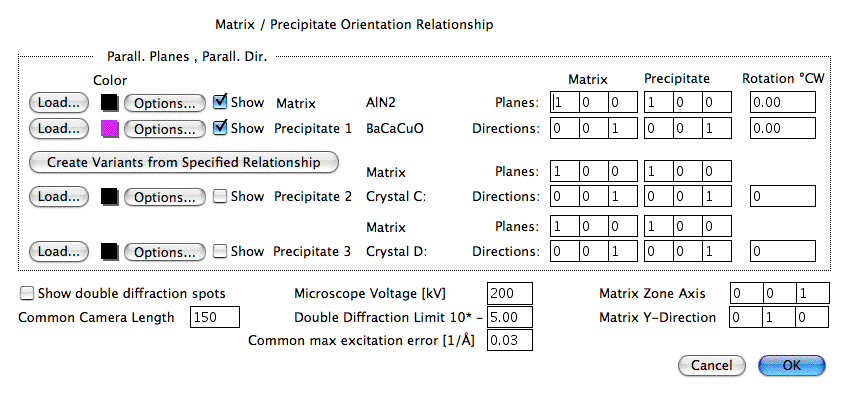The image size is (849, 394).
Task: Load a crystal for Precipitate 2
Action: click(x=58, y=196)
